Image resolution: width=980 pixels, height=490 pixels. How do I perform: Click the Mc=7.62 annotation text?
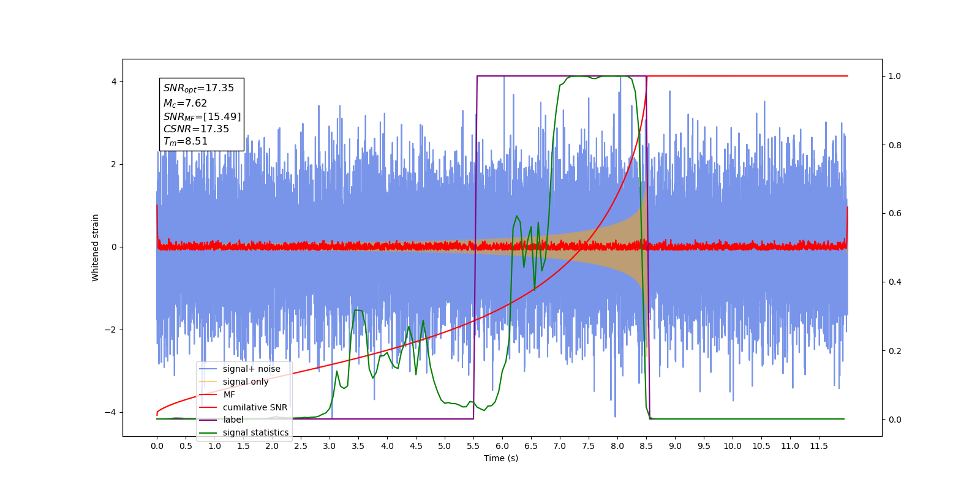click(x=185, y=104)
